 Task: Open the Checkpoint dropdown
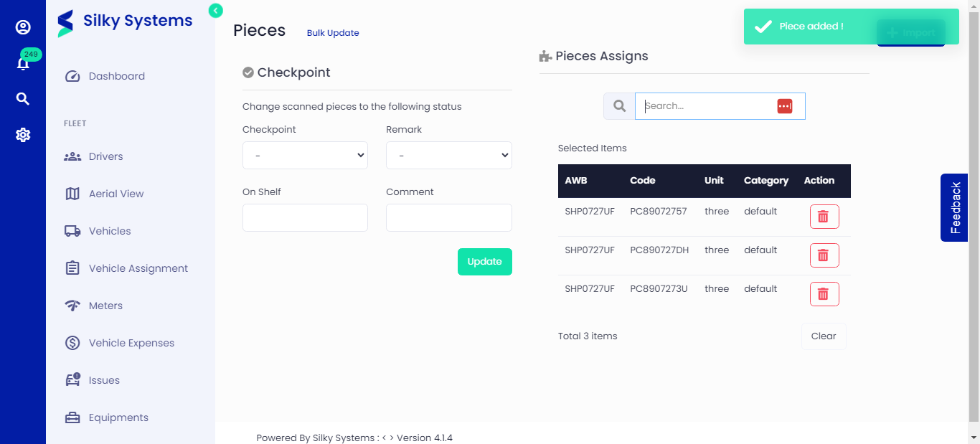coord(305,156)
